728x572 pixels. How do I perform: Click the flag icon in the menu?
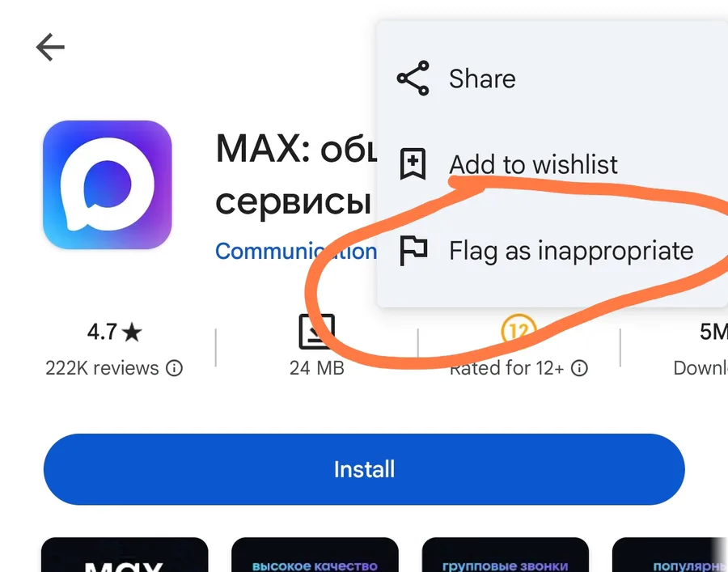[x=413, y=251]
